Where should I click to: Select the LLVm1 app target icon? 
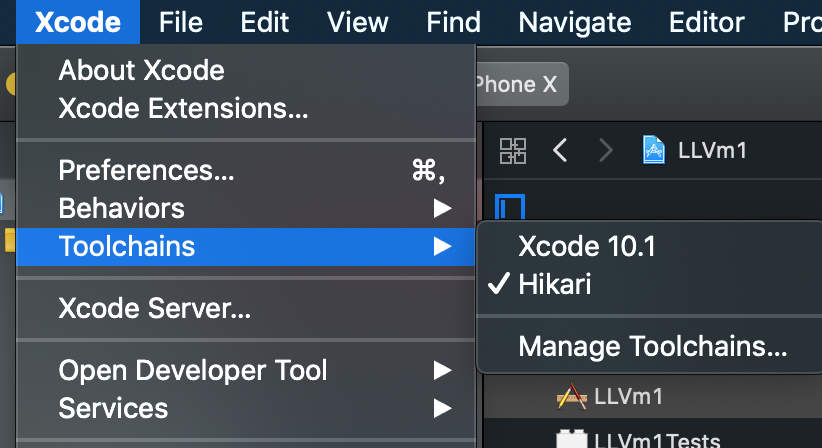571,396
